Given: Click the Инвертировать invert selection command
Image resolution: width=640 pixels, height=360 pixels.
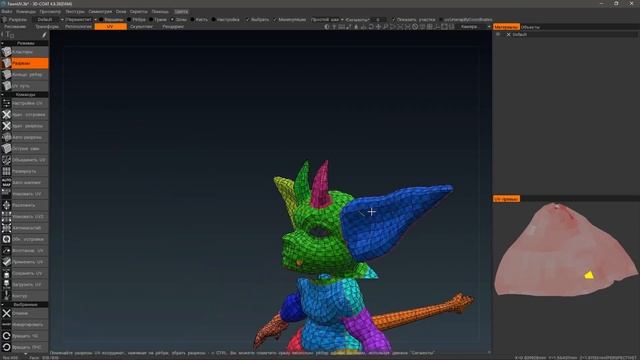Looking at the screenshot, I should (24, 324).
